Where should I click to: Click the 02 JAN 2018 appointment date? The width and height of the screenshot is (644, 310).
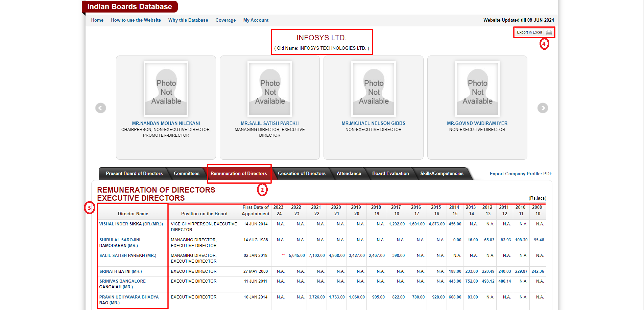(x=256, y=256)
